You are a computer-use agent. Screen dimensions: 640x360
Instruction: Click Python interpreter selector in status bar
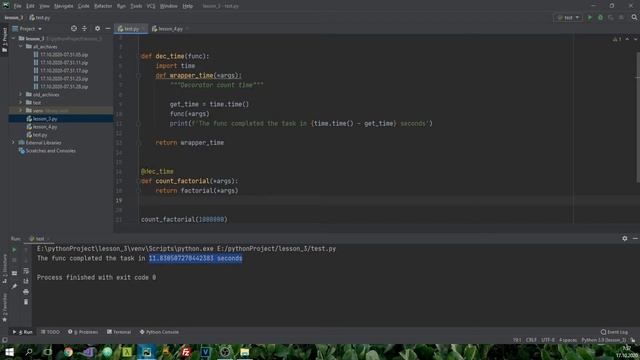603,340
